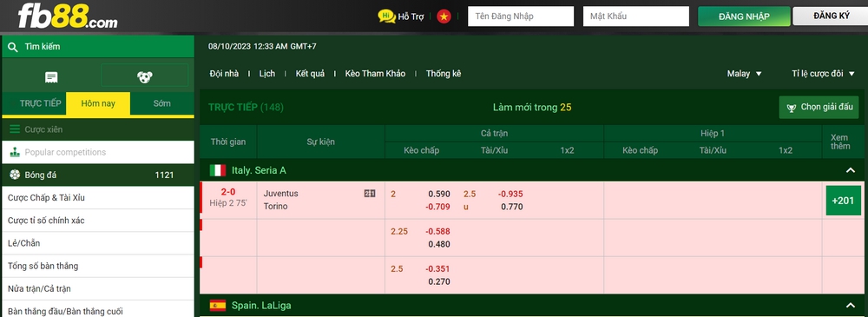Click the ĐĂNG KÝ register button

(x=831, y=17)
